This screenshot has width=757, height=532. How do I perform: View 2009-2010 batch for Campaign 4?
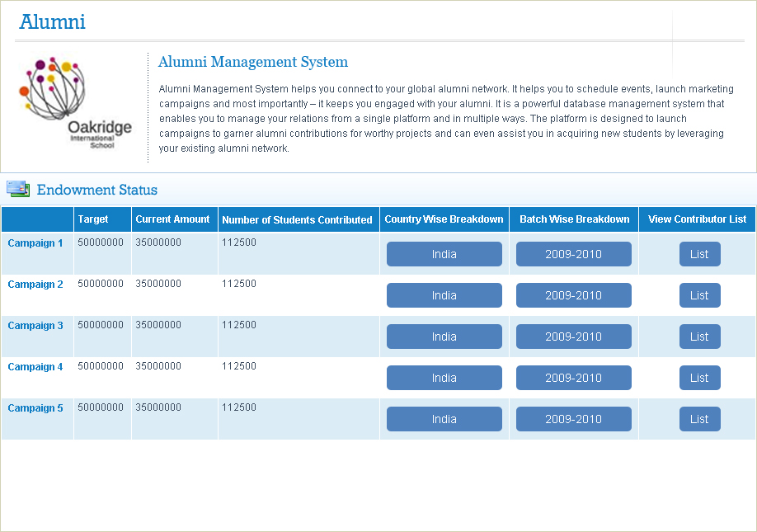tap(573, 378)
